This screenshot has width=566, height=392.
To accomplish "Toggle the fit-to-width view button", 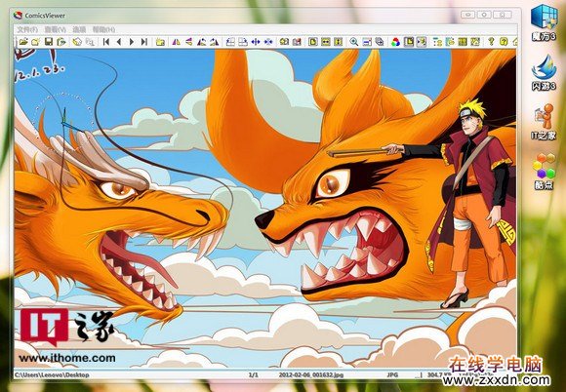I will point(326,42).
